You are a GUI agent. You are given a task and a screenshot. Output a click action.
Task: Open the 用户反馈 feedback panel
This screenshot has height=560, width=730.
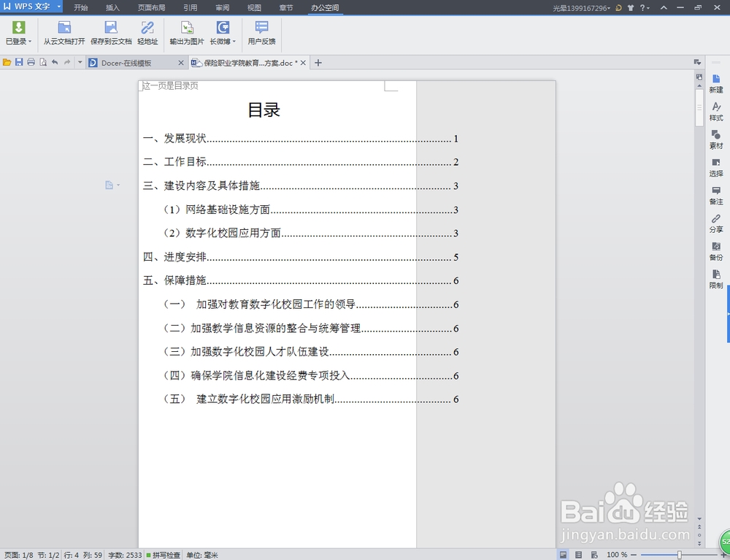[x=261, y=34]
